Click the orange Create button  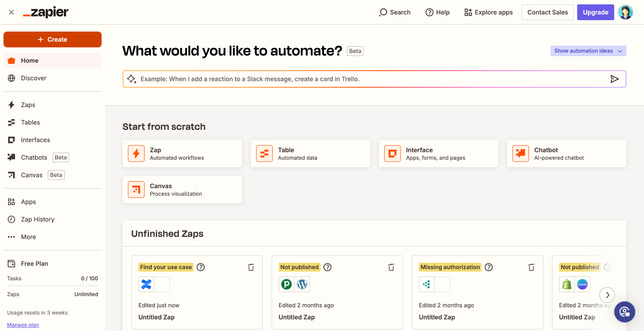pos(52,40)
